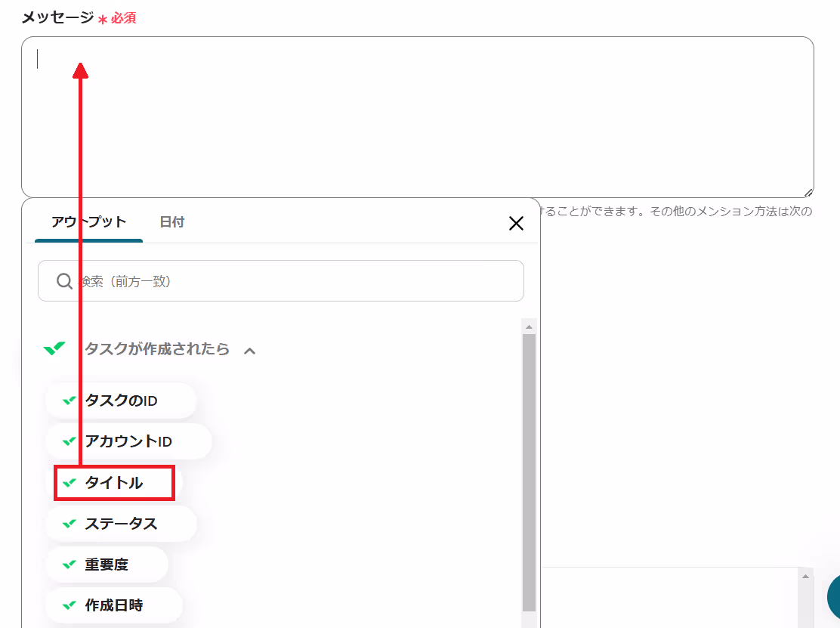
Task: Click the check icon on タスクのID
Action: [69, 401]
